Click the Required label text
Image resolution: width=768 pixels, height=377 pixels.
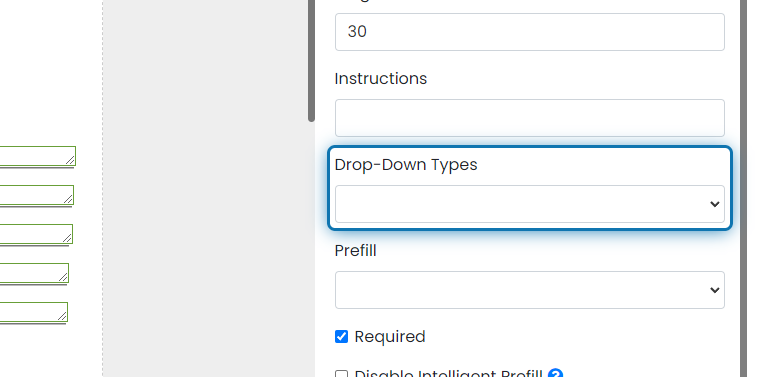pyautogui.click(x=390, y=337)
